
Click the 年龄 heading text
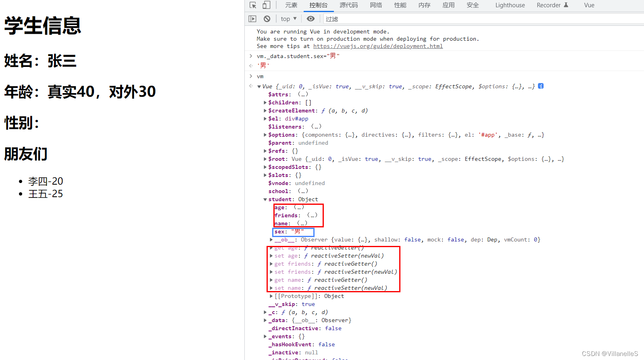(x=80, y=92)
